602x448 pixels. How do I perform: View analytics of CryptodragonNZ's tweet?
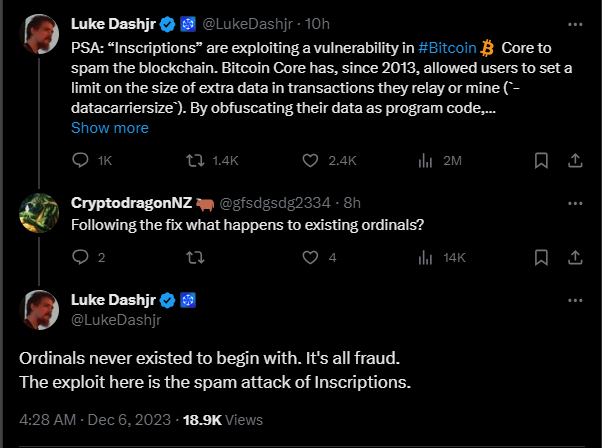tap(425, 257)
